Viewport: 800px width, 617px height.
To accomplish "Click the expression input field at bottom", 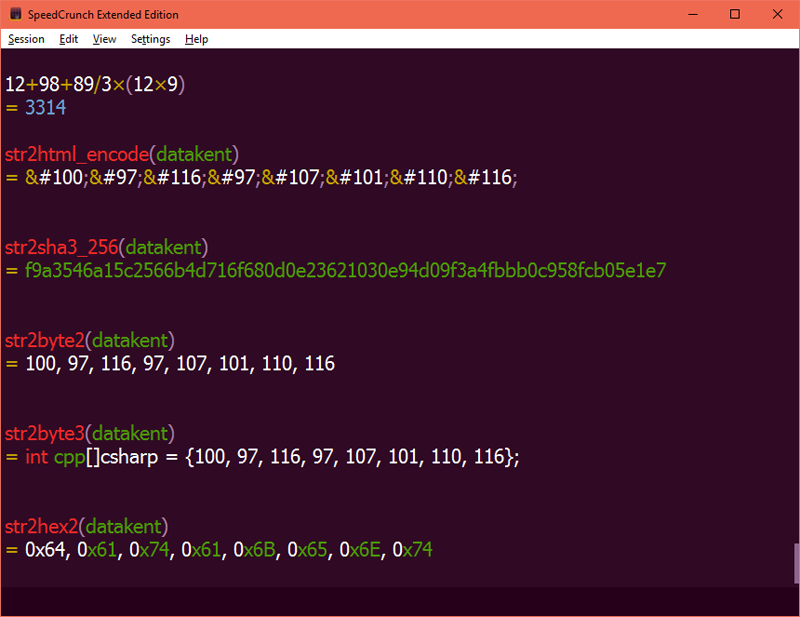I will click(397, 600).
